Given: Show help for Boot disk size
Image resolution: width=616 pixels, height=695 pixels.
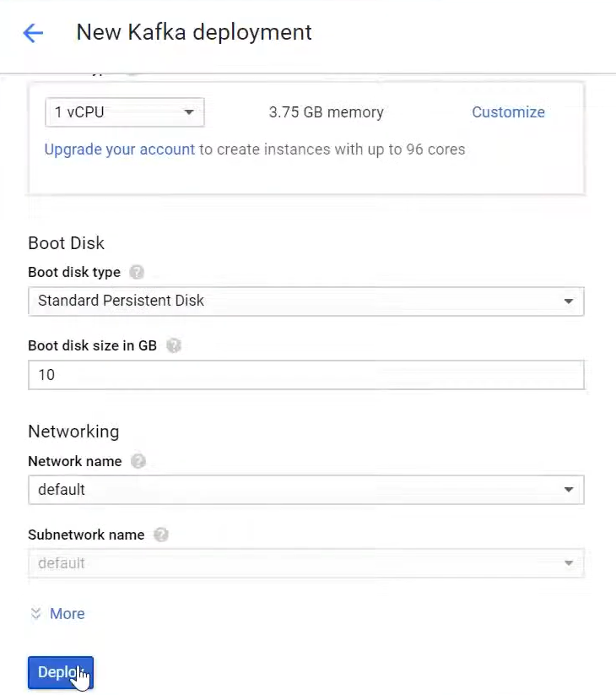Looking at the screenshot, I should point(174,345).
